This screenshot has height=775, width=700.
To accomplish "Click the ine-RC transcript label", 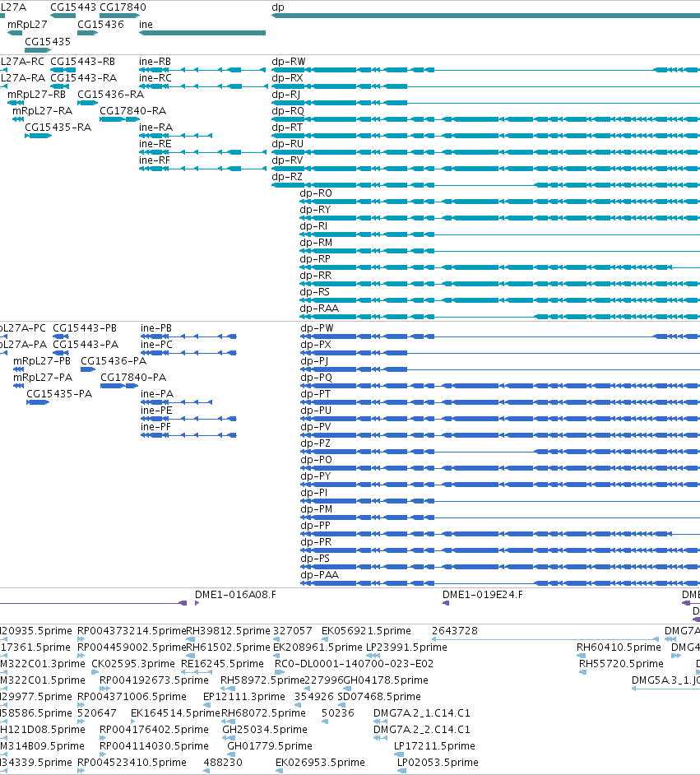I will click(x=155, y=78).
